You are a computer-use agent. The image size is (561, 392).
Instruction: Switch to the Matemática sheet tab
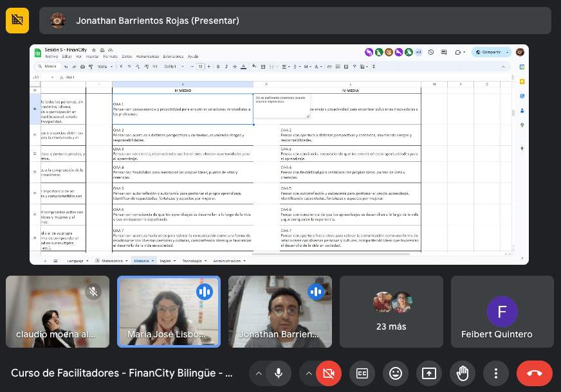(x=112, y=261)
